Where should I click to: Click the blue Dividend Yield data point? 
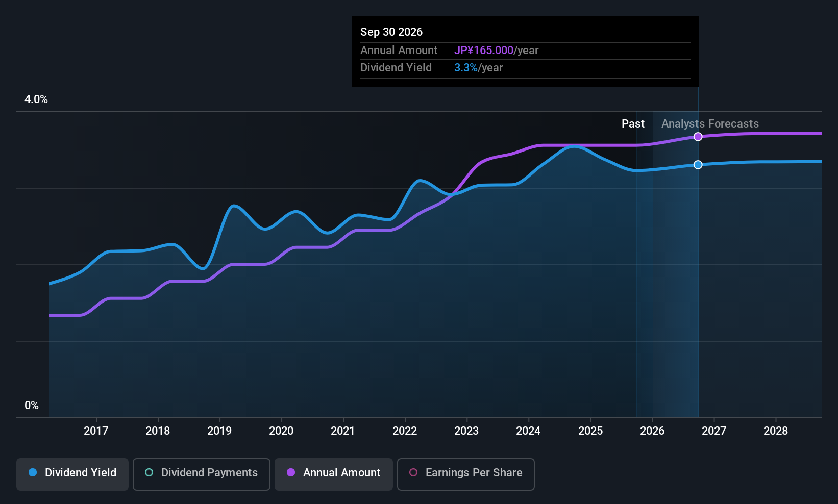tap(698, 165)
